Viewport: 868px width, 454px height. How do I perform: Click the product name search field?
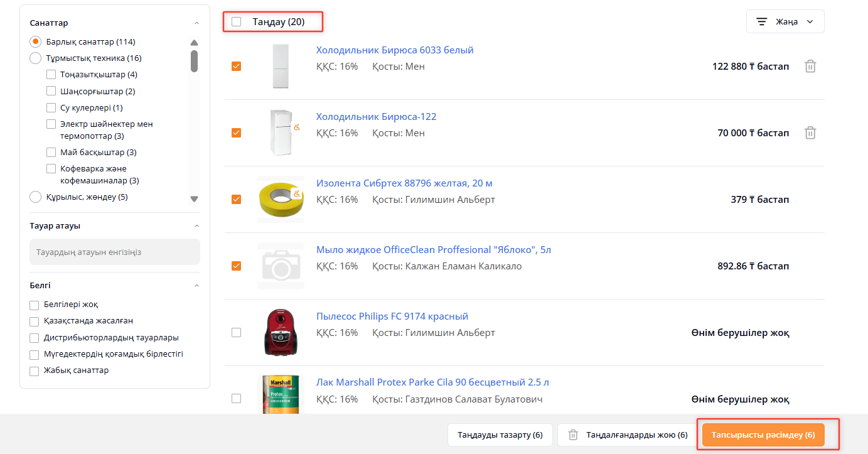(x=115, y=252)
